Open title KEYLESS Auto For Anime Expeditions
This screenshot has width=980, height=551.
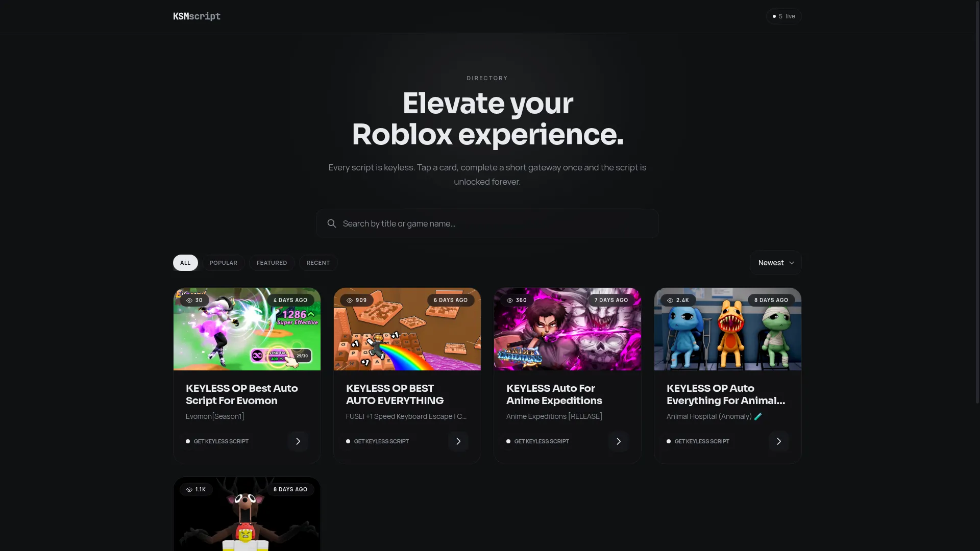pos(554,394)
